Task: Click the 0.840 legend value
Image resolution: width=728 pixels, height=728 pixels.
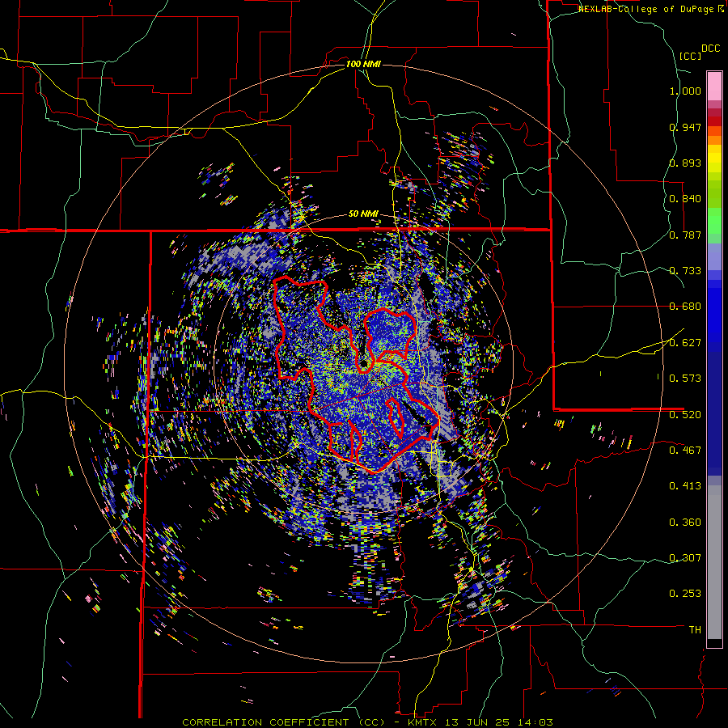Action: pos(685,199)
